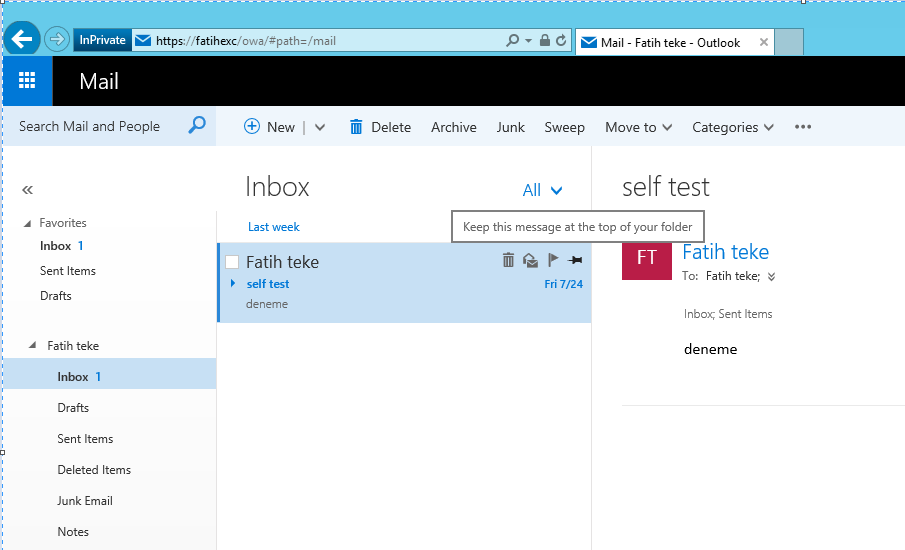Click the self test subject in message list

coord(268,284)
